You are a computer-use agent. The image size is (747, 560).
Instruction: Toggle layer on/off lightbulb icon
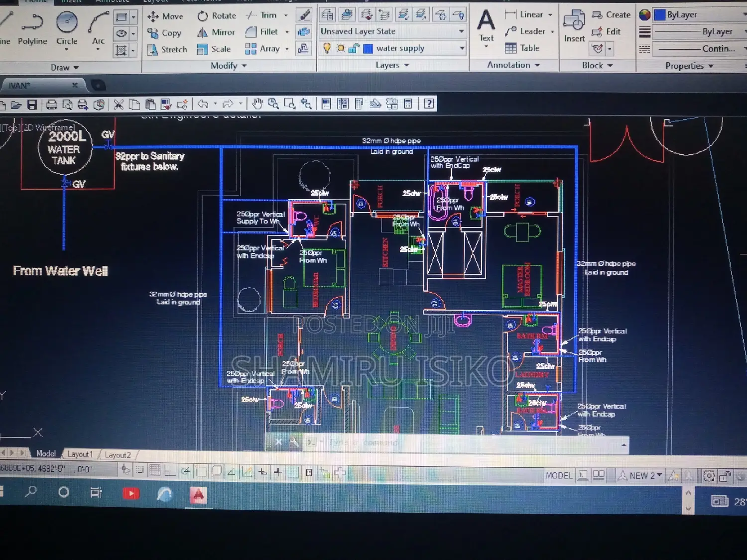click(327, 48)
